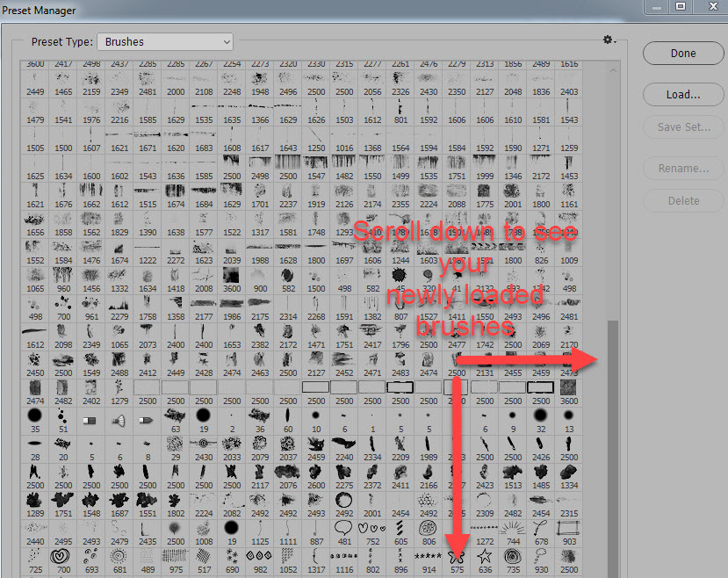The width and height of the screenshot is (728, 578).
Task: Select the scattered dots brush labeled 725
Action: tap(35, 561)
